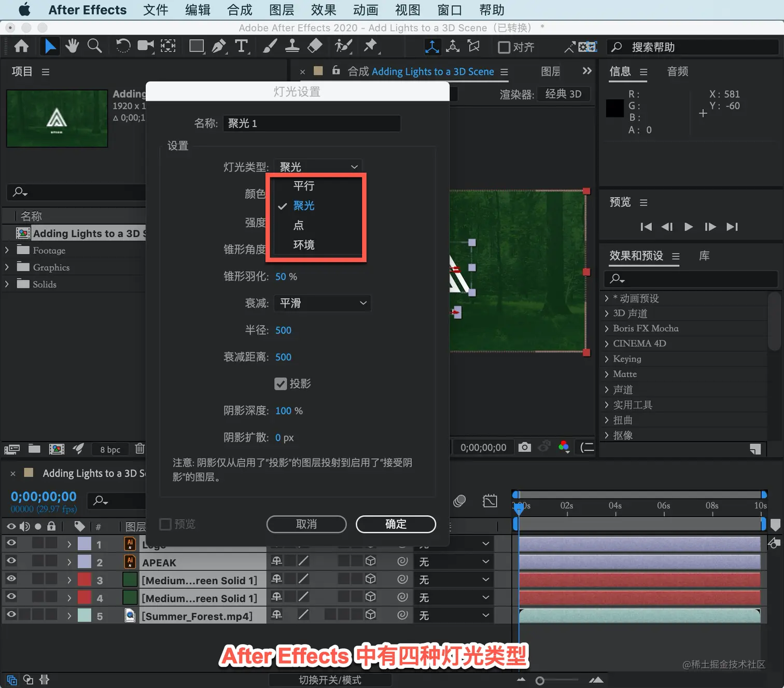Select the Rotation tool
784x688 pixels.
pos(123,47)
